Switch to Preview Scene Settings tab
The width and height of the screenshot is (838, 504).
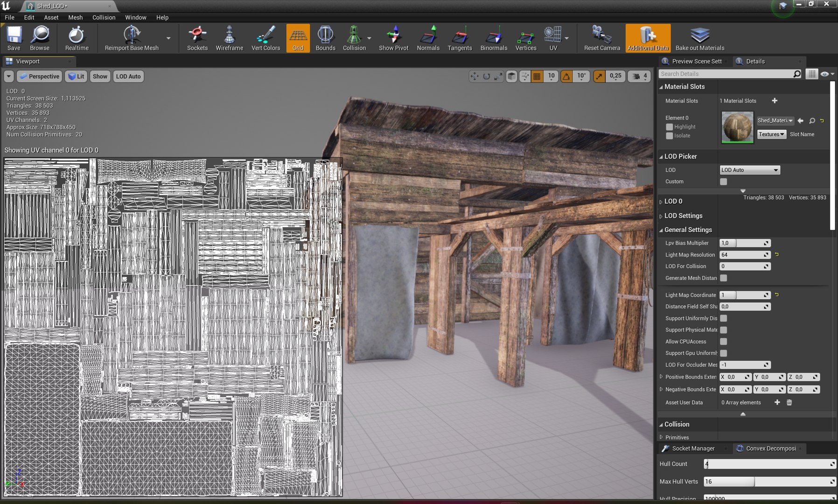click(x=692, y=61)
